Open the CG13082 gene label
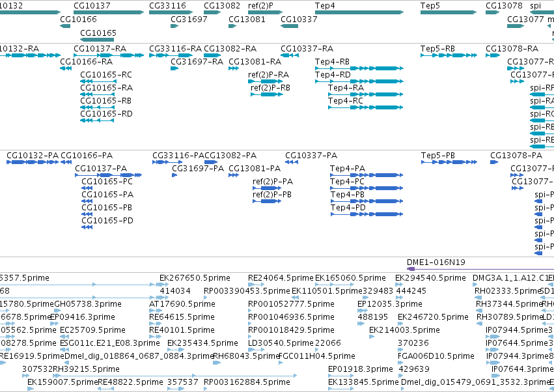Screen dimensions: 554x392 tap(222, 6)
